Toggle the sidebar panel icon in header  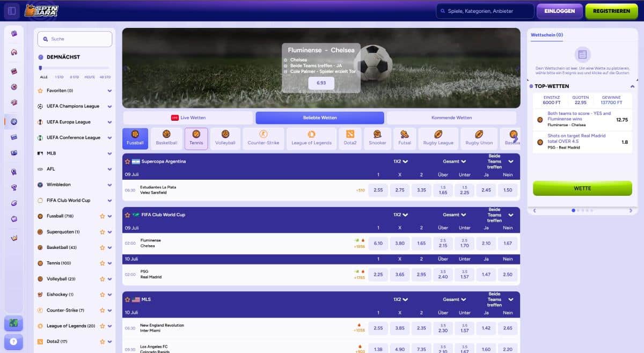12,11
